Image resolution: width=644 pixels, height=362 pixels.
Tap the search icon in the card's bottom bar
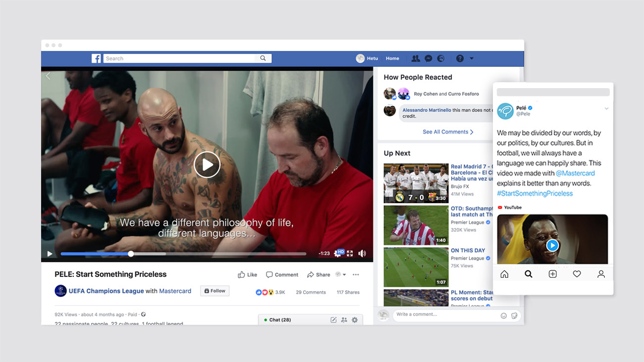click(x=529, y=274)
